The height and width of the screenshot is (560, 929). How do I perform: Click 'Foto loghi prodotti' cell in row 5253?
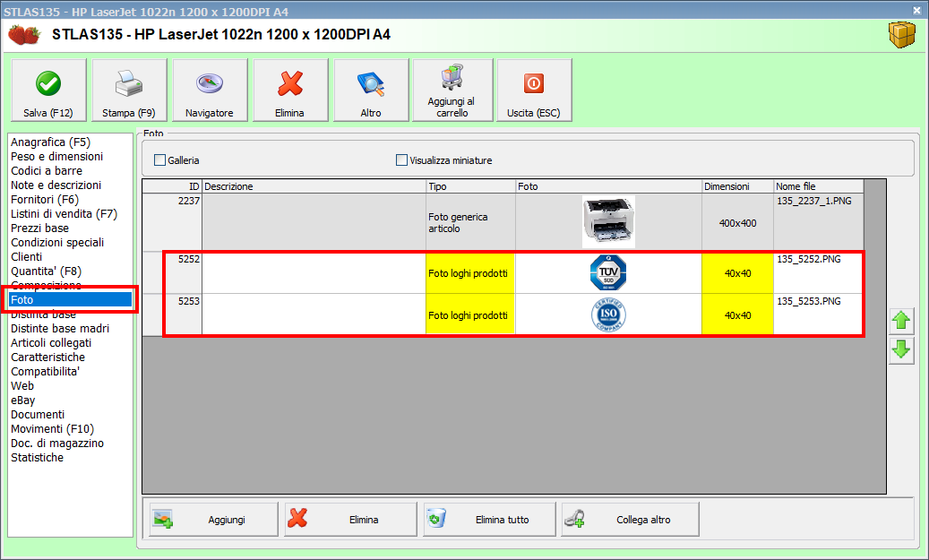[x=471, y=314]
